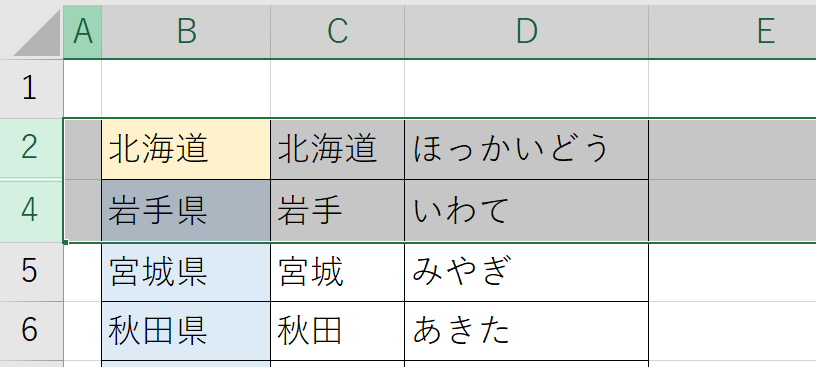Select column E header

[x=732, y=32]
